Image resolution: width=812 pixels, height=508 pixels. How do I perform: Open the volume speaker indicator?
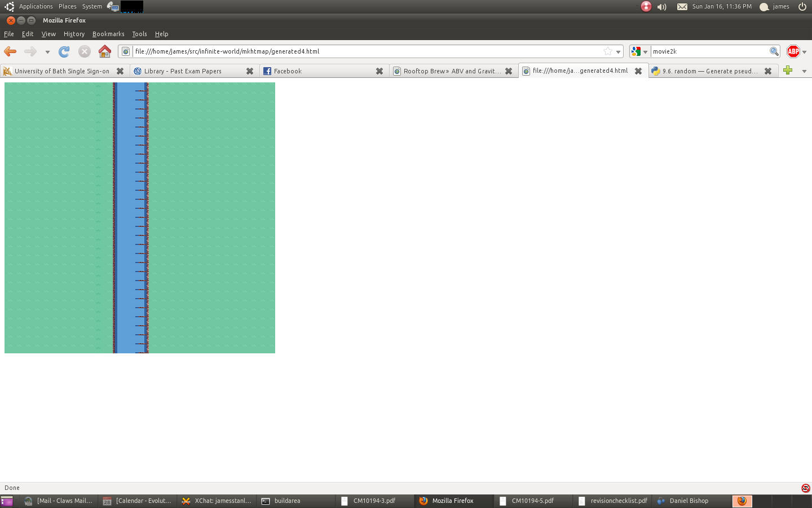[662, 7]
